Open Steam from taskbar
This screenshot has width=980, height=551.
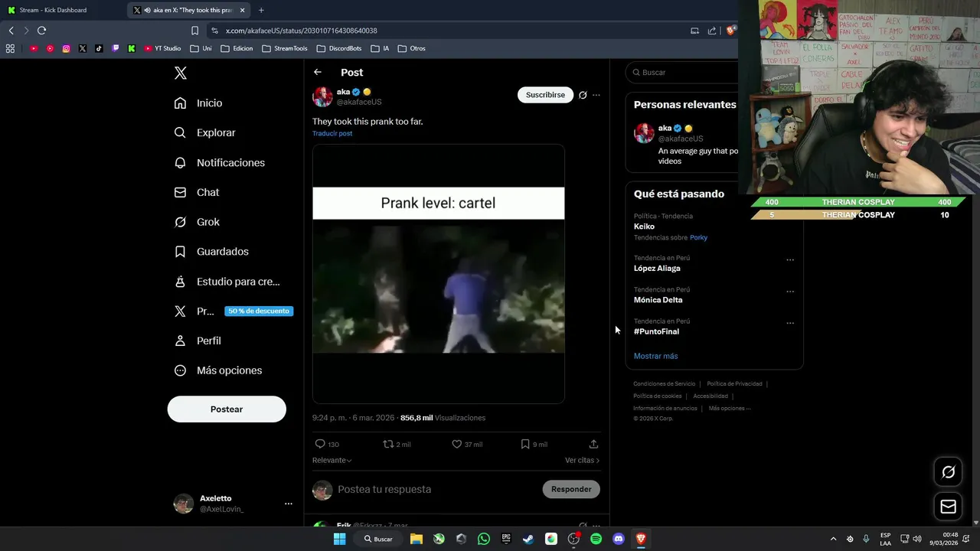pos(528,539)
